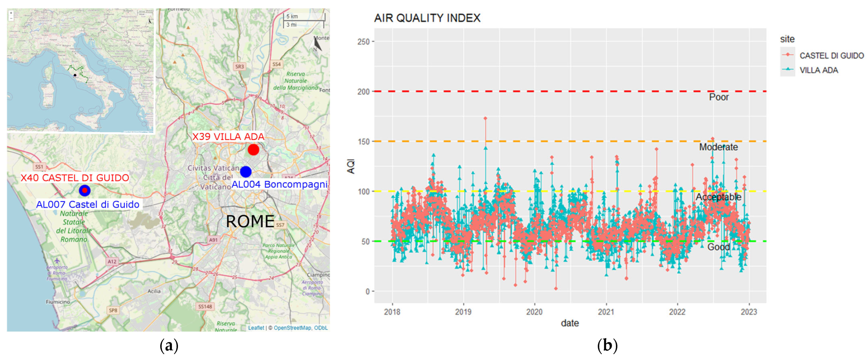Click the AL007 Castel di Guido label
Screen dimensions: 868x360
click(88, 204)
